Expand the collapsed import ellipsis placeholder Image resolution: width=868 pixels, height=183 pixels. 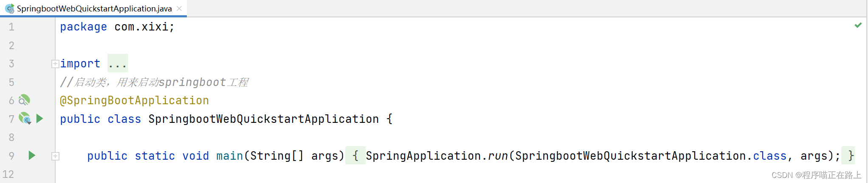(x=117, y=64)
